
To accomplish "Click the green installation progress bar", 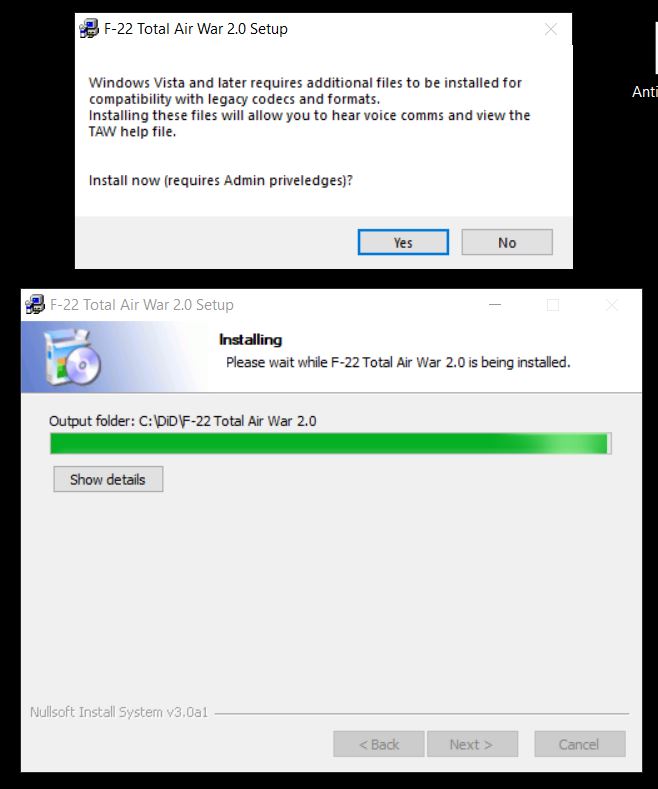I will (x=331, y=443).
